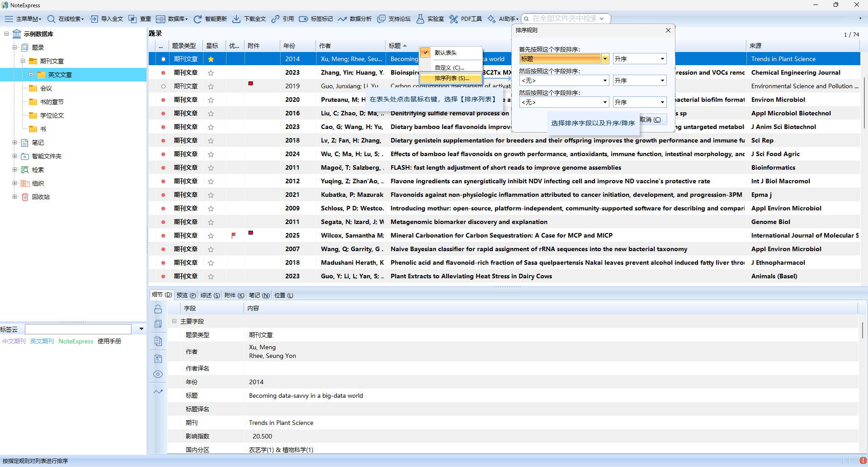The height and width of the screenshot is (467, 868).
Task: Click the 示例数据库 library building icon
Action: tap(17, 34)
